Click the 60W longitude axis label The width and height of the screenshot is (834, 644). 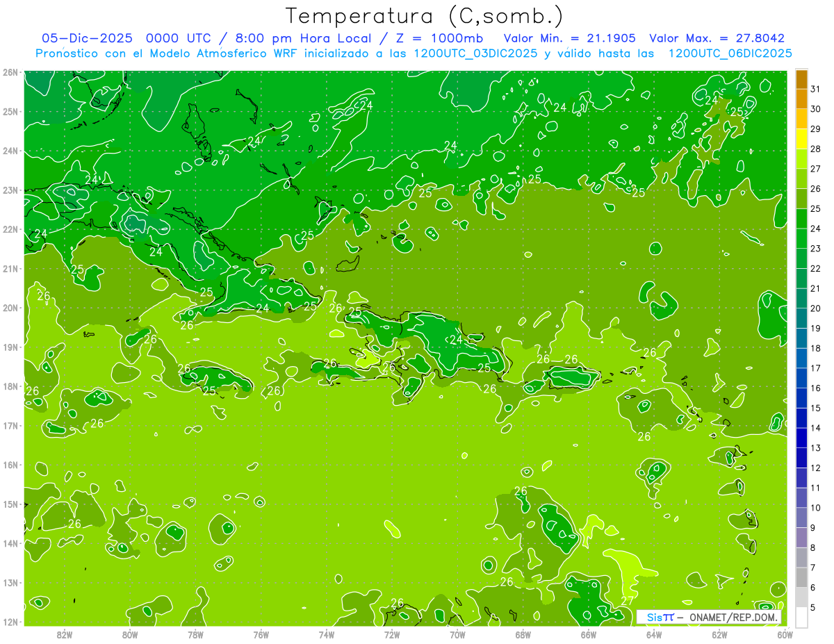click(785, 634)
